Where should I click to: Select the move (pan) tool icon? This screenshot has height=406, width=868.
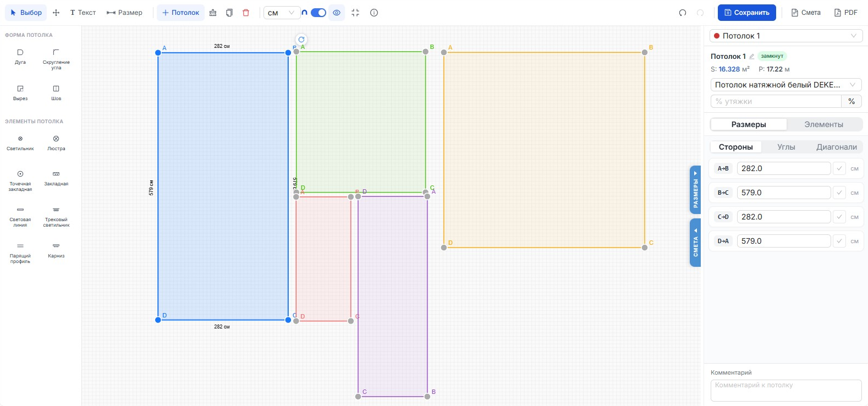click(x=56, y=13)
